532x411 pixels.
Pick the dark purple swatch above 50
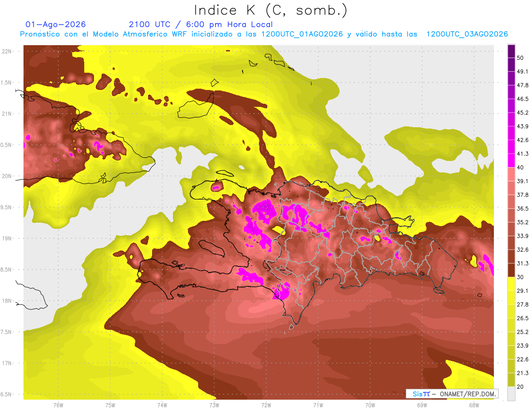(511, 51)
